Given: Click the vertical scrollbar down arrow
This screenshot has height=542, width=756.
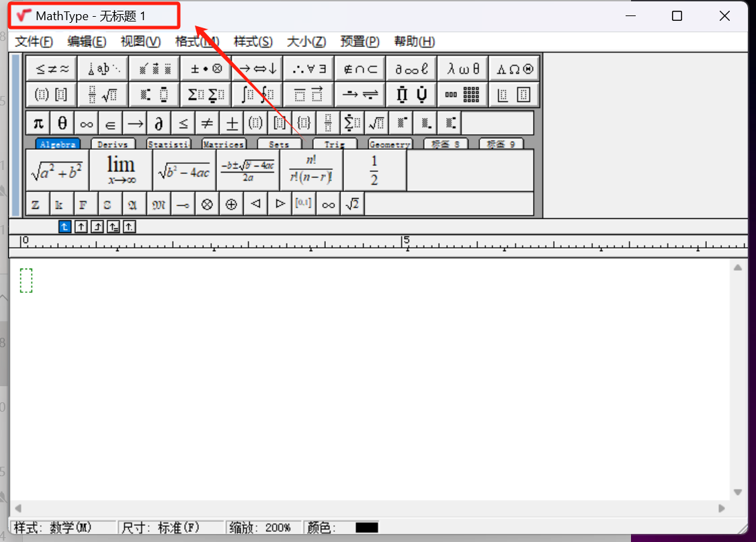Looking at the screenshot, I should coord(738,492).
